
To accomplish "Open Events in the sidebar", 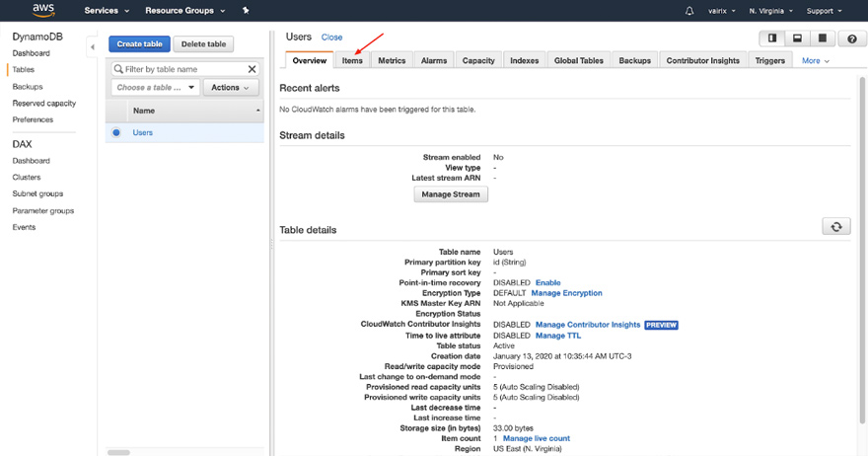I will coord(24,227).
